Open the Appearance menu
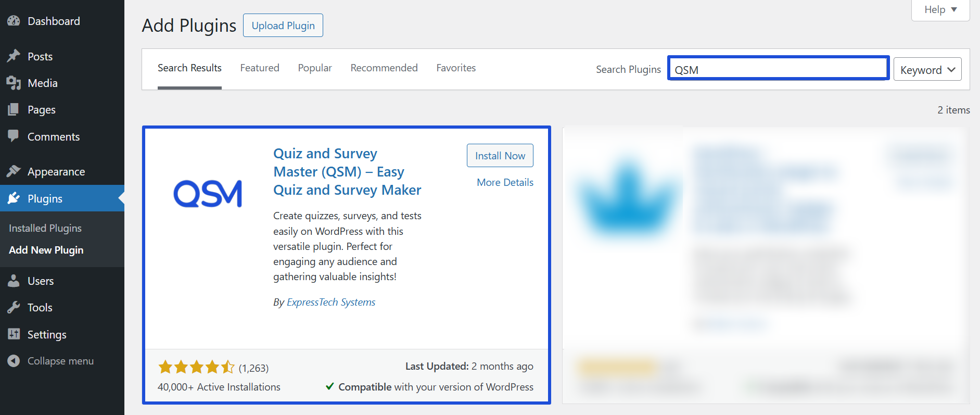 pos(62,171)
